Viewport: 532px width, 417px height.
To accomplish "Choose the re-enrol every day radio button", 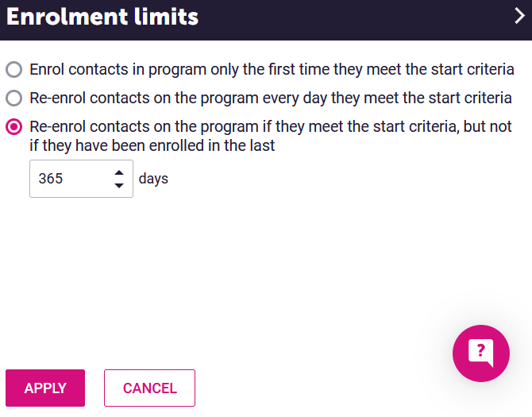I will [x=14, y=98].
